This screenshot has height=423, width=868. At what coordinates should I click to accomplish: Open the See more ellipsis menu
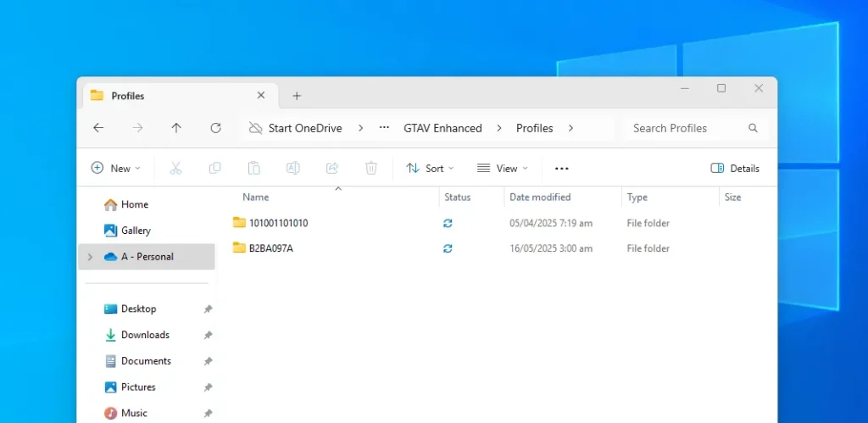click(561, 168)
